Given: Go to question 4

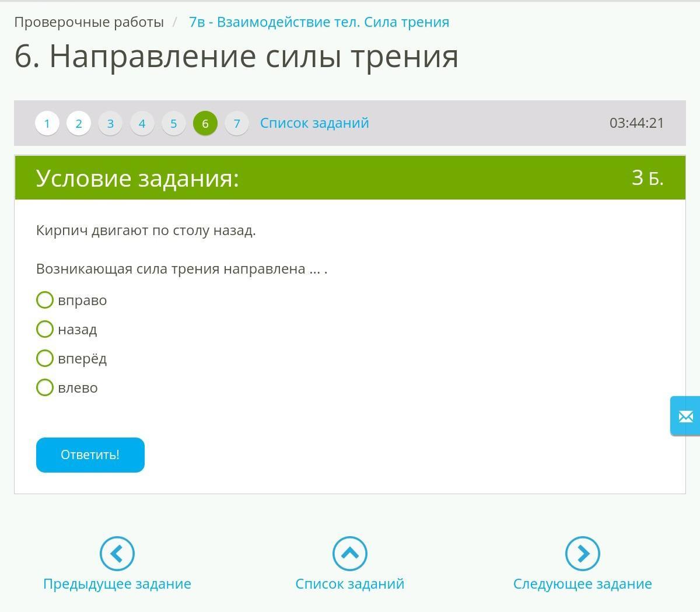Looking at the screenshot, I should click(x=142, y=123).
